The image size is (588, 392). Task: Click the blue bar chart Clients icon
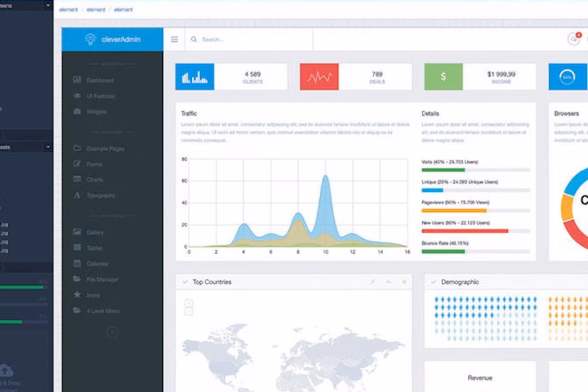click(x=194, y=77)
